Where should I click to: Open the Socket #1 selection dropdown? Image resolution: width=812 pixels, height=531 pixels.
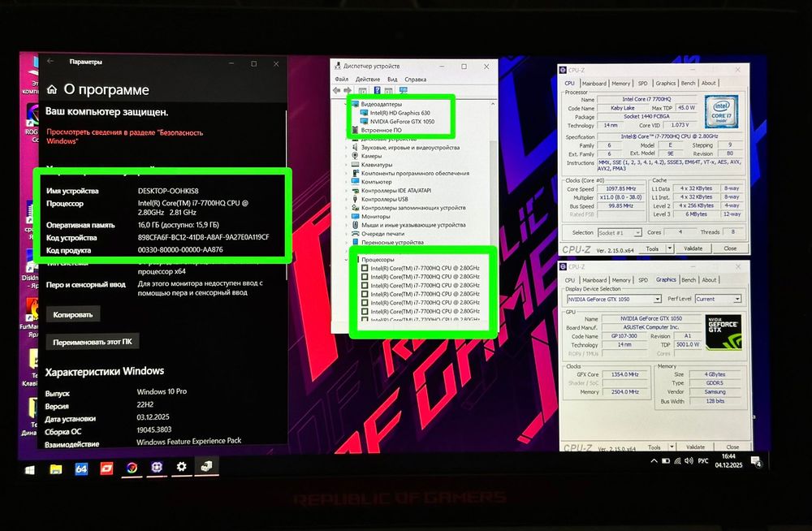[x=637, y=232]
